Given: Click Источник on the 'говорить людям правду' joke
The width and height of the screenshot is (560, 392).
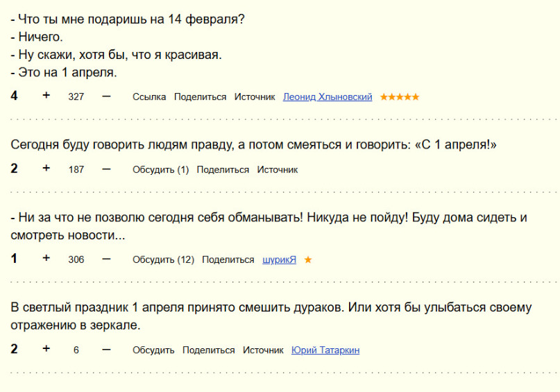Looking at the screenshot, I should (x=278, y=170).
